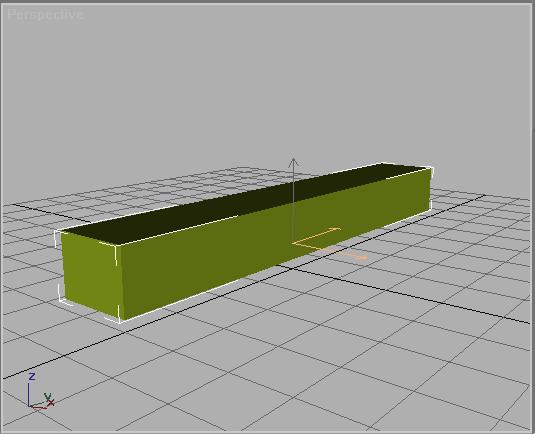
Task: Click the green Y label of axis tripod
Action: click(x=47, y=396)
